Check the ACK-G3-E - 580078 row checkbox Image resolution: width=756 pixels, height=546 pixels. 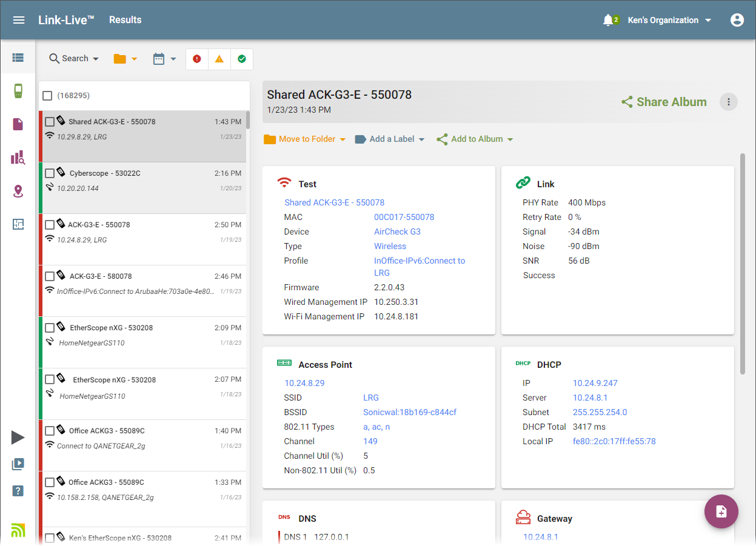(x=50, y=276)
